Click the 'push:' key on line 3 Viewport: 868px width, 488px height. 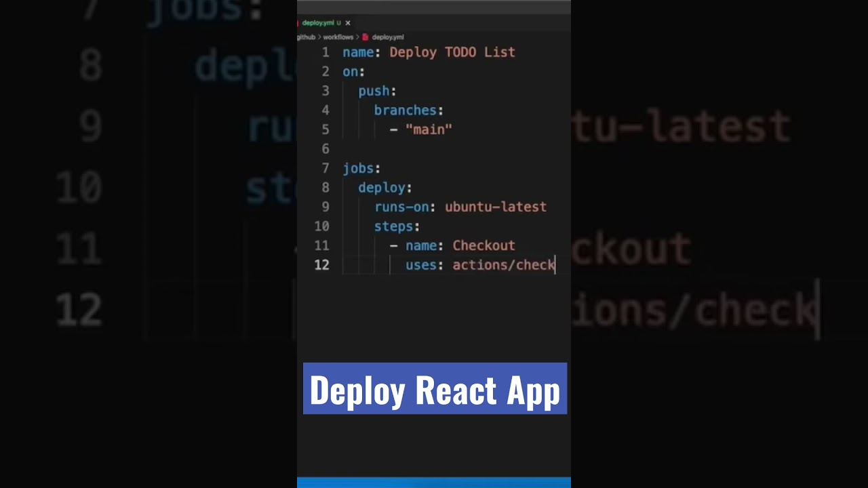point(377,91)
